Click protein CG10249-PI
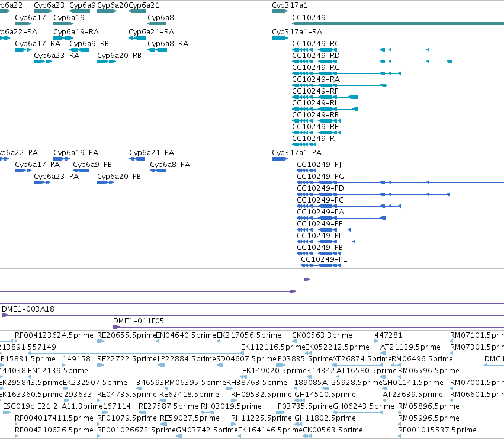The width and height of the screenshot is (504, 439). click(x=319, y=236)
